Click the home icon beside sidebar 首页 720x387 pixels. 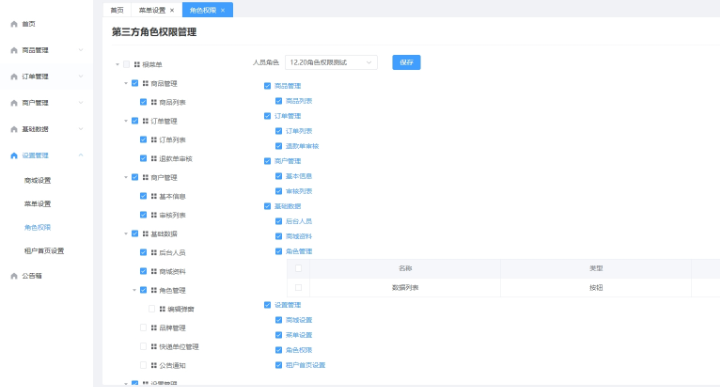[x=14, y=24]
